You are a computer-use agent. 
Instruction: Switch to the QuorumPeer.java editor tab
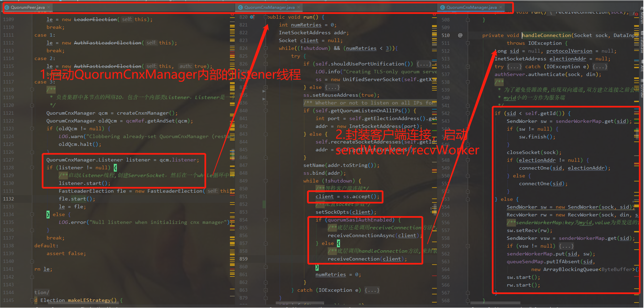pos(27,7)
